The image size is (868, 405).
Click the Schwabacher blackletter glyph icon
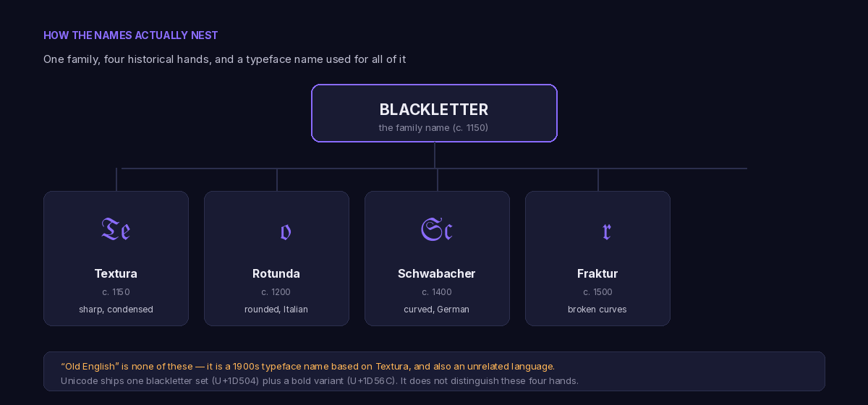click(437, 229)
